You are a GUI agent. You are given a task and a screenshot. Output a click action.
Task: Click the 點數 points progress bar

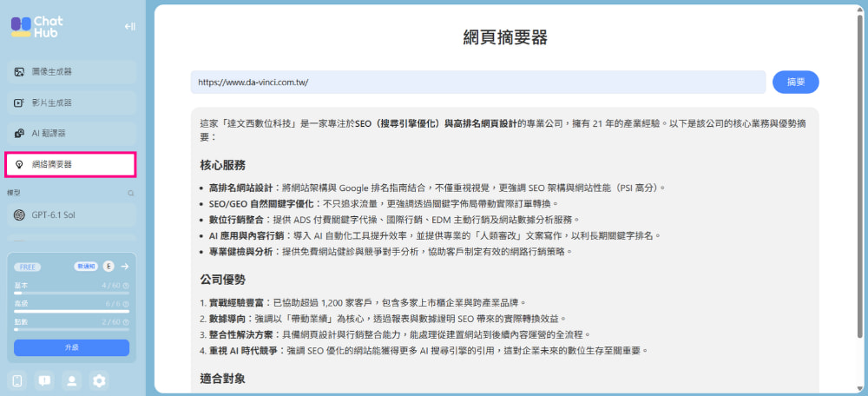coord(71,329)
